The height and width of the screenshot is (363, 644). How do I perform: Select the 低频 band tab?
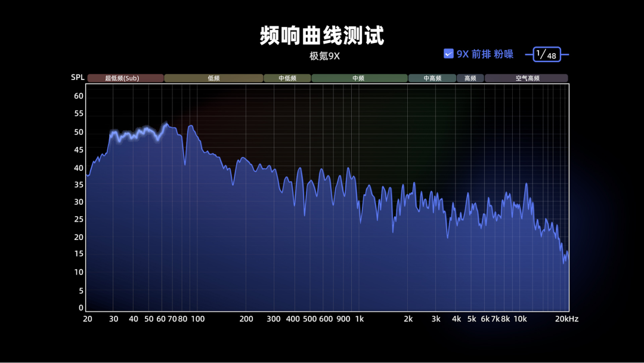point(213,78)
